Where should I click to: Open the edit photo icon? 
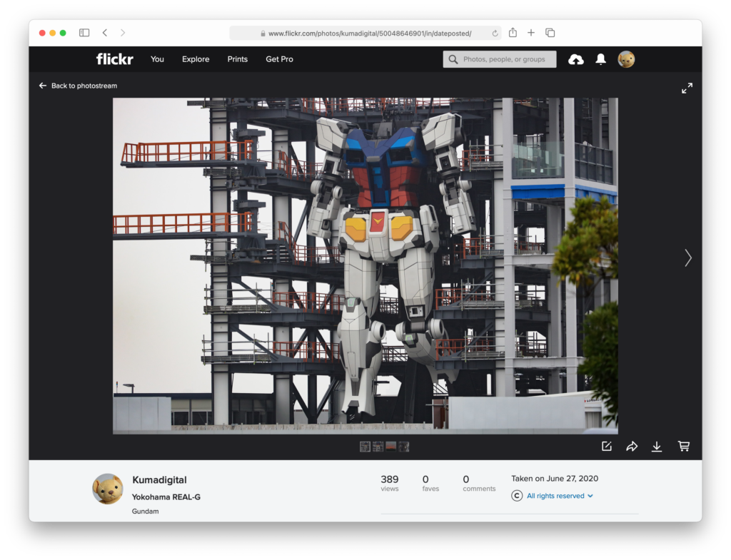[607, 447]
